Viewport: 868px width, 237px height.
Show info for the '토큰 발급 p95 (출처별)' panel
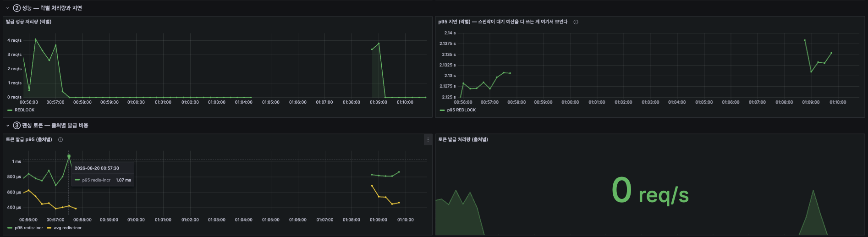coord(60,140)
